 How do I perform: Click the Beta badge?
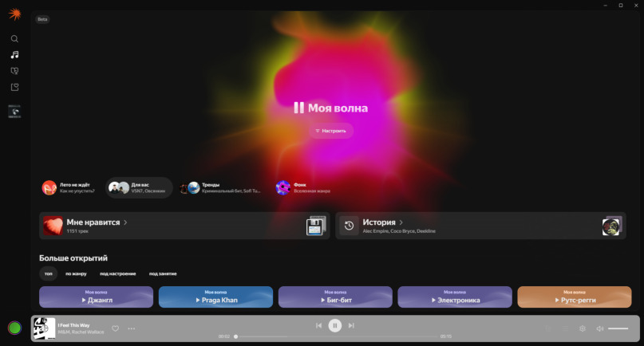42,19
